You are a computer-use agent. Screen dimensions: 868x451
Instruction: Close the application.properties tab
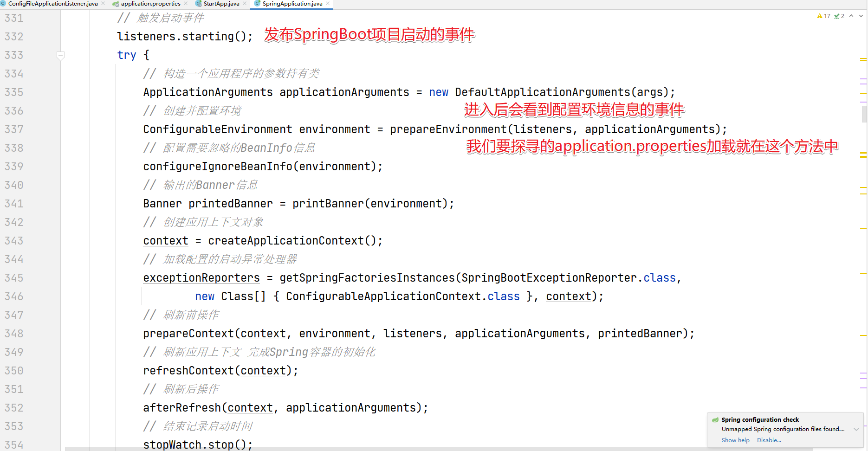[186, 4]
